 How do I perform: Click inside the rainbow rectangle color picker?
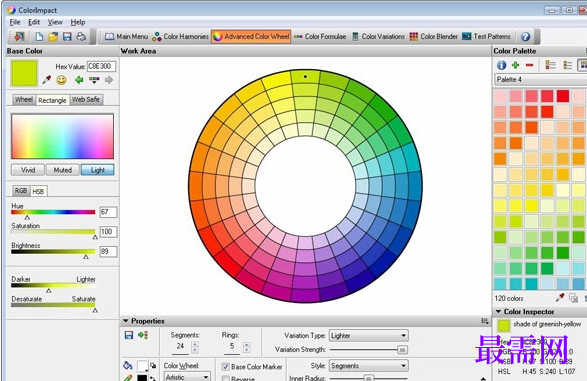coord(62,136)
